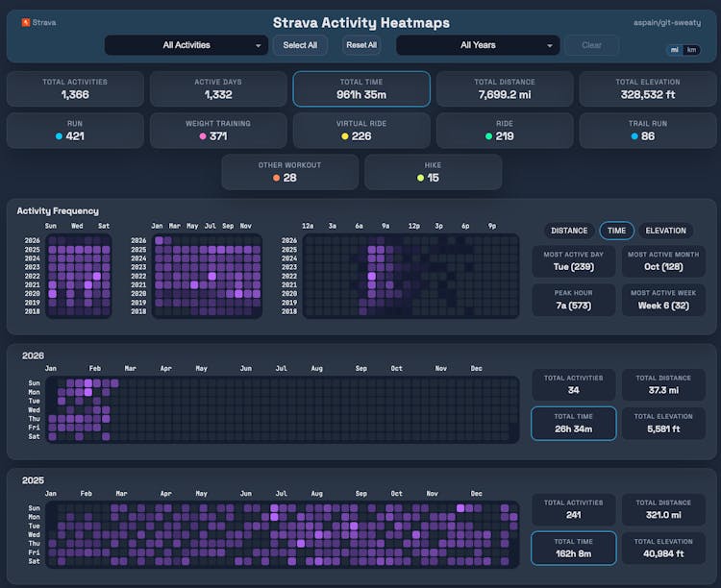The image size is (721, 588).
Task: Switch to the Time metric tab
Action: tap(616, 231)
